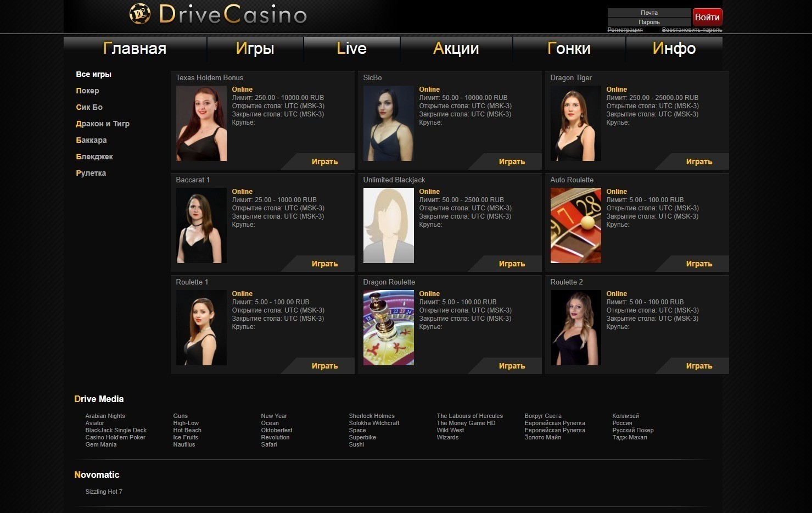
Task: Open Baccarat 1 dealer thumbnail
Action: coord(201,225)
